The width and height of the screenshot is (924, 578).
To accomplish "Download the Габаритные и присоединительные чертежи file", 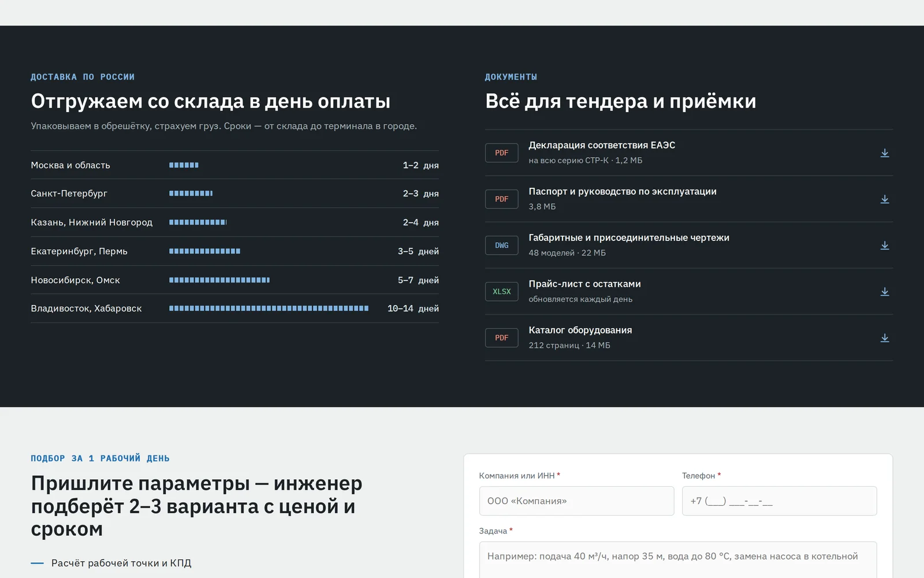I will point(884,246).
